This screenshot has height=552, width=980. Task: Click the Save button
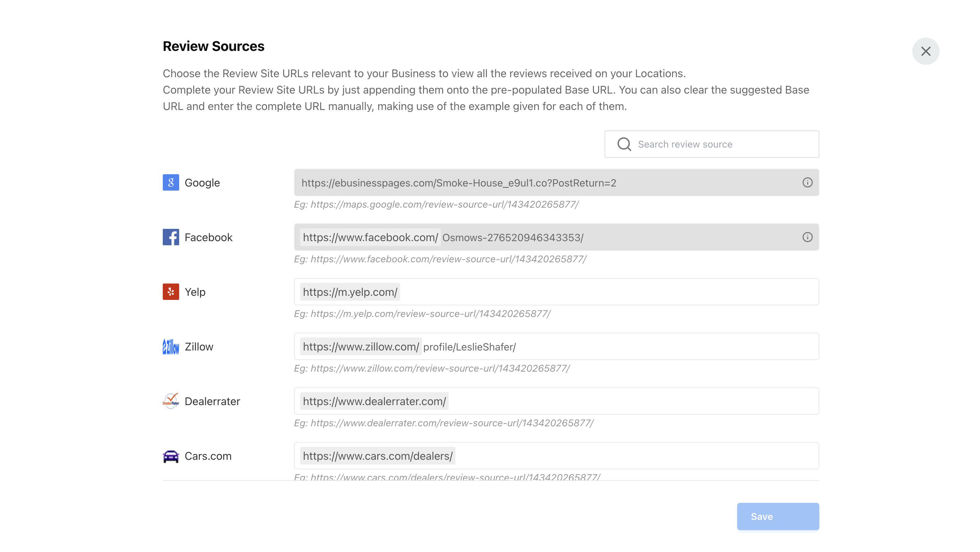click(x=778, y=516)
